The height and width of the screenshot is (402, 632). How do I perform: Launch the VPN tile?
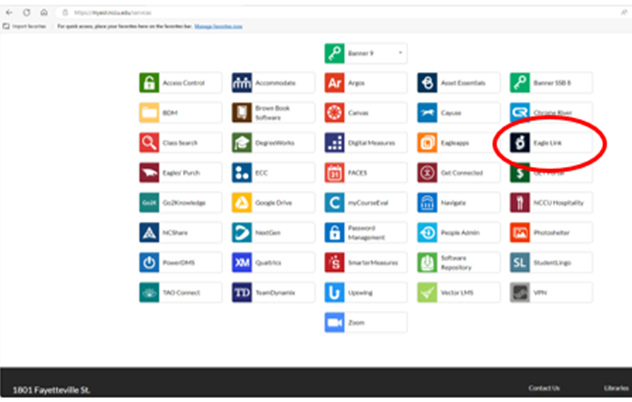coord(548,292)
